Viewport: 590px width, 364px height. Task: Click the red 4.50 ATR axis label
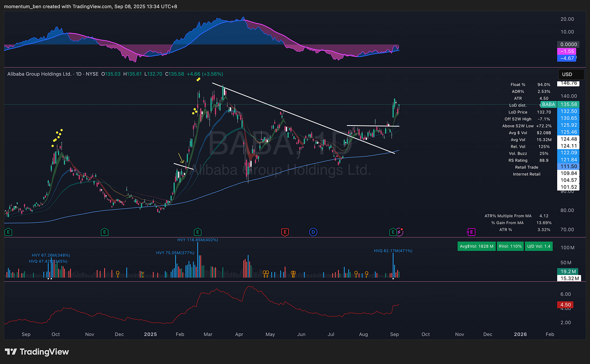(x=565, y=305)
